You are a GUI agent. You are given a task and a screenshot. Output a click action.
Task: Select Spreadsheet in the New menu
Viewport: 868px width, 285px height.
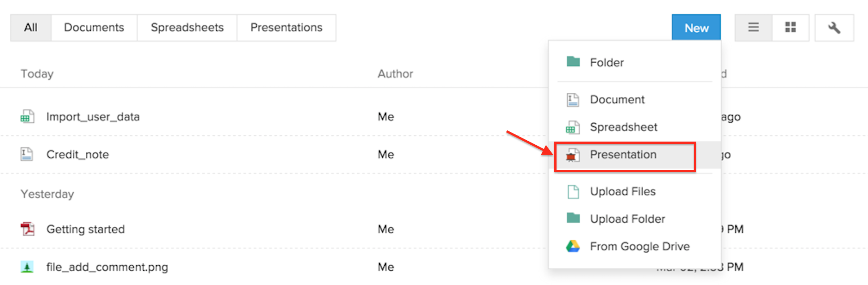(623, 127)
